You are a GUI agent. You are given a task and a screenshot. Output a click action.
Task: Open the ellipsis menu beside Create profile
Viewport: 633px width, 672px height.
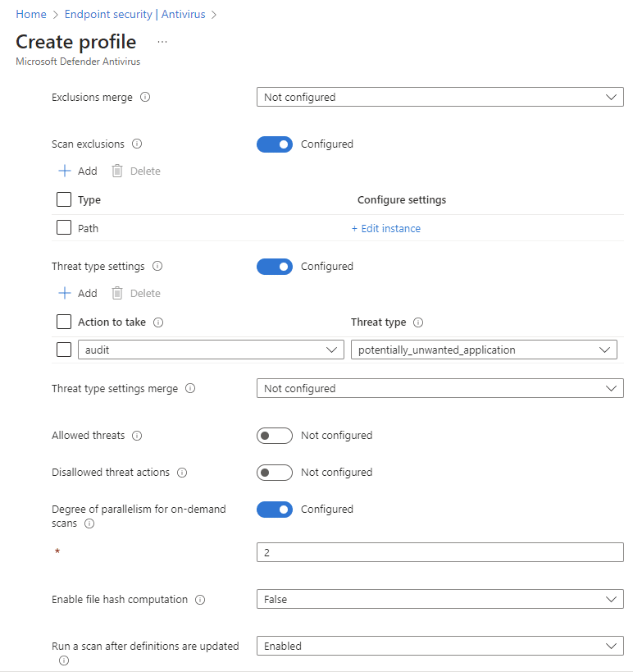click(x=162, y=42)
